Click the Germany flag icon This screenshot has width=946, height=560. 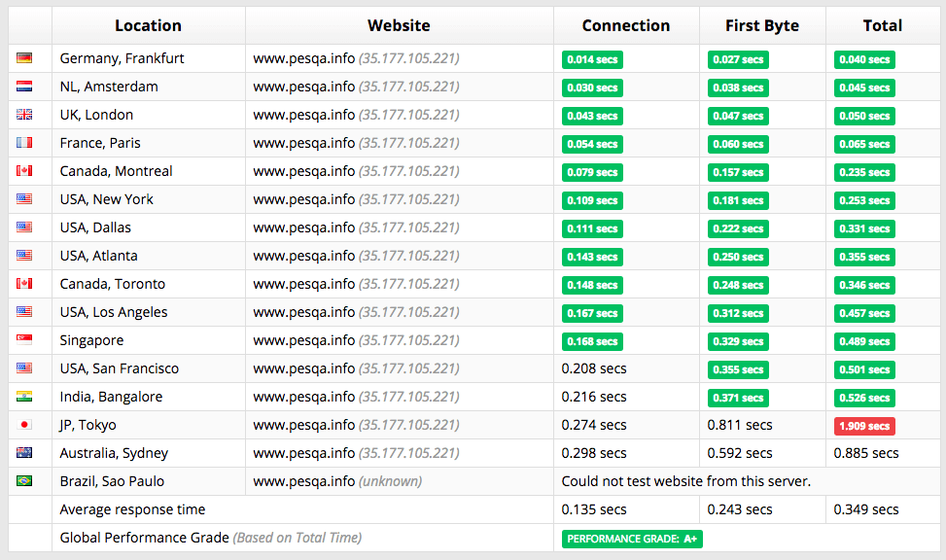(x=24, y=58)
